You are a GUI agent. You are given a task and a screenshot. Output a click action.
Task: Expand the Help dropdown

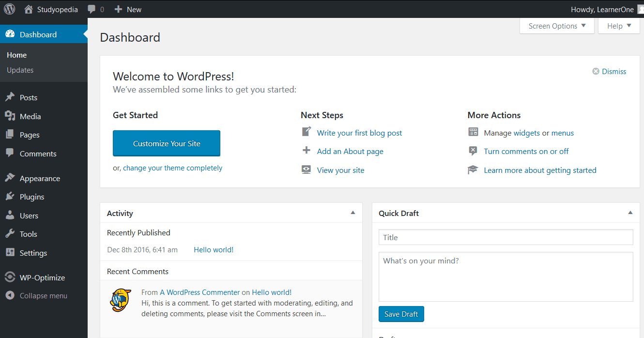(x=619, y=26)
